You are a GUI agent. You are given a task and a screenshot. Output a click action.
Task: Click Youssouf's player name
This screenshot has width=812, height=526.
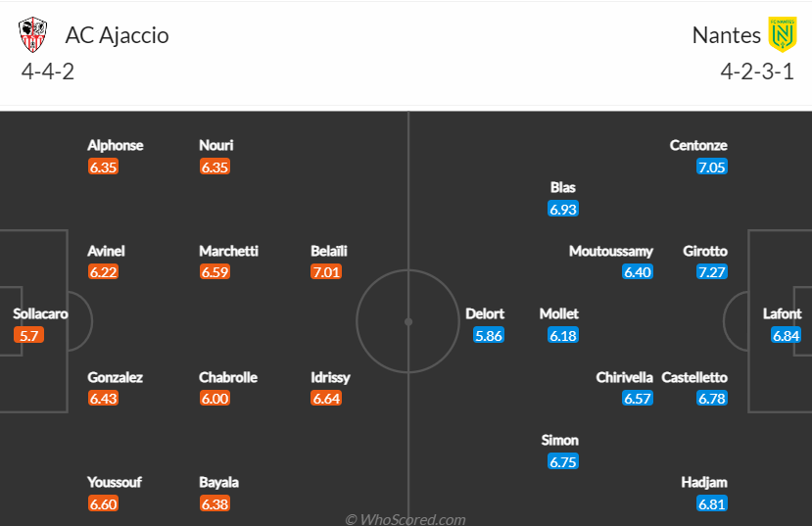pyautogui.click(x=115, y=483)
